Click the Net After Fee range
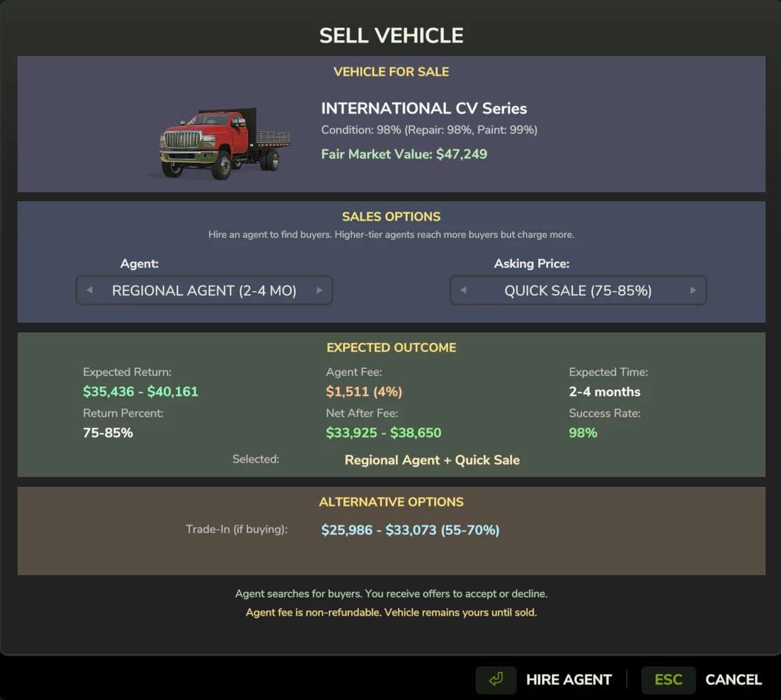 pyautogui.click(x=383, y=433)
